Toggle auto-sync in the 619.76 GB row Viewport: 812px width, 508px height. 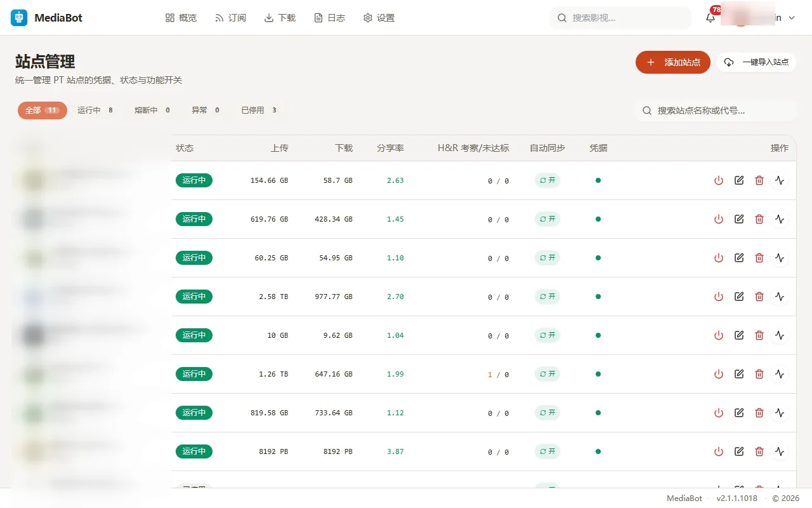click(x=547, y=219)
